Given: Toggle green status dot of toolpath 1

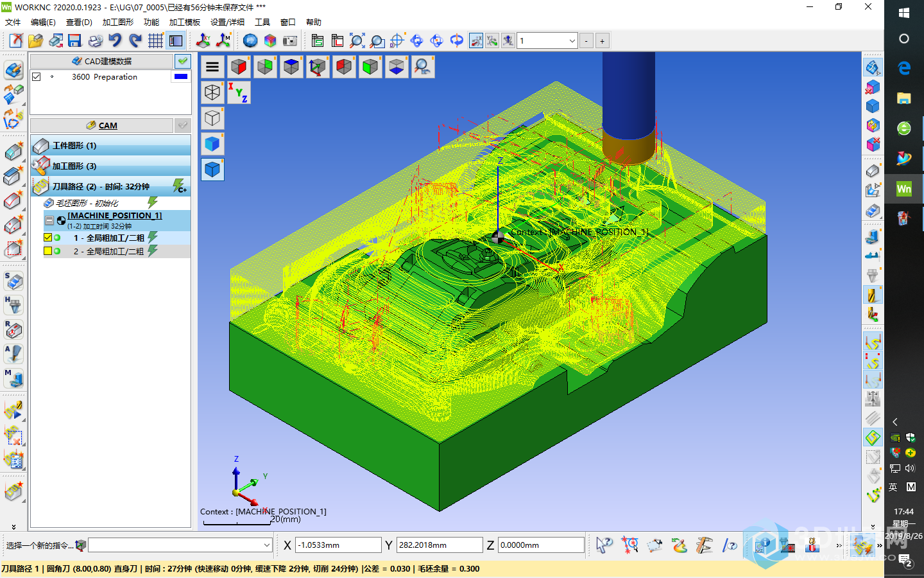Looking at the screenshot, I should [57, 238].
